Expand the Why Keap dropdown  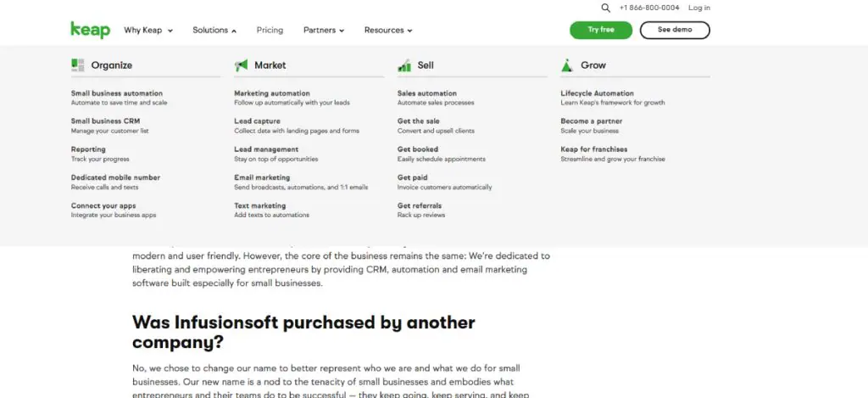point(148,31)
